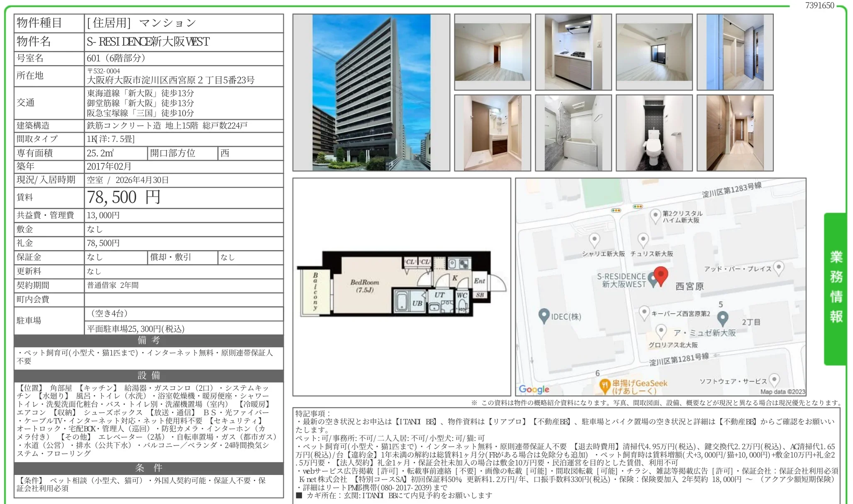The height and width of the screenshot is (504, 853).
Task: Open Google Maps via the Google logo
Action: [x=534, y=389]
